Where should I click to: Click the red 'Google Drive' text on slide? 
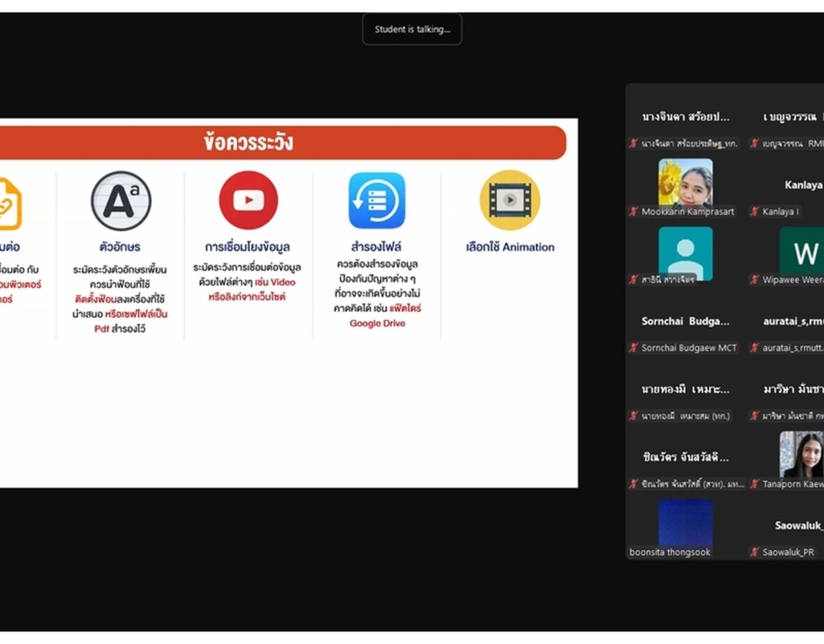click(377, 323)
